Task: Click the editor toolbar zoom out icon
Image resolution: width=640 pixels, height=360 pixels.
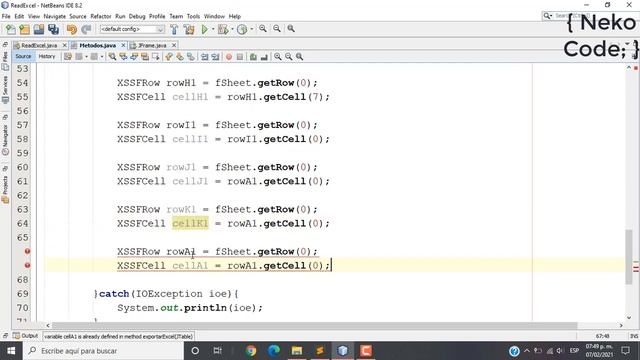Action: pos(289,57)
